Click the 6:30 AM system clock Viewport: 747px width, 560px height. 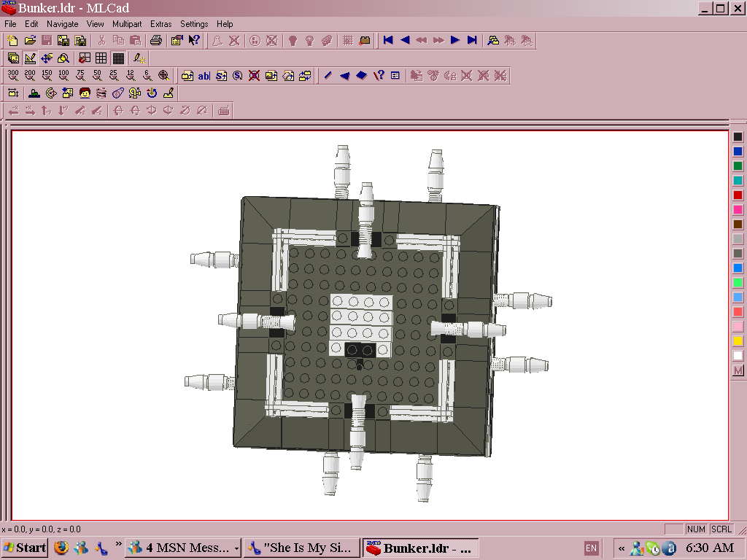pos(710,548)
